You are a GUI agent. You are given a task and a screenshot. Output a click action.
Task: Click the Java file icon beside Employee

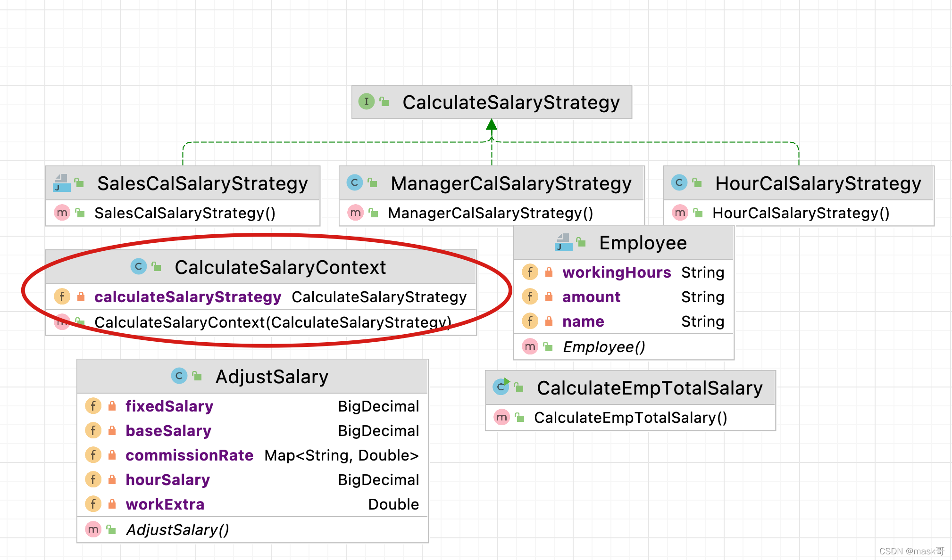point(563,242)
